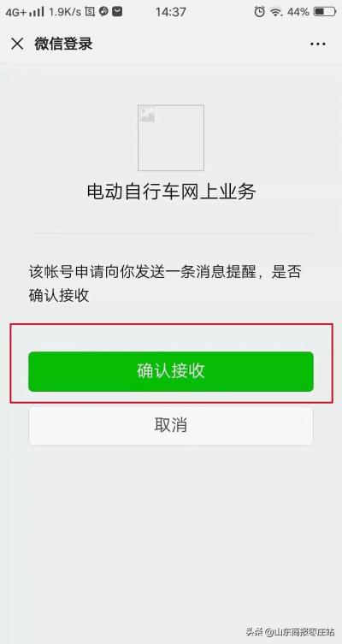The image size is (342, 644).
Task: Tap the 14:37 clock in status bar
Action: tap(170, 12)
